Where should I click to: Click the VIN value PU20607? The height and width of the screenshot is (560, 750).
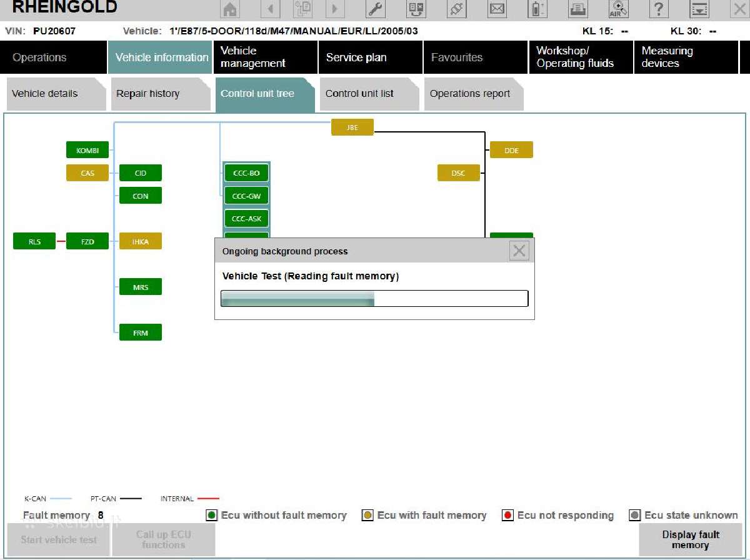tap(54, 31)
